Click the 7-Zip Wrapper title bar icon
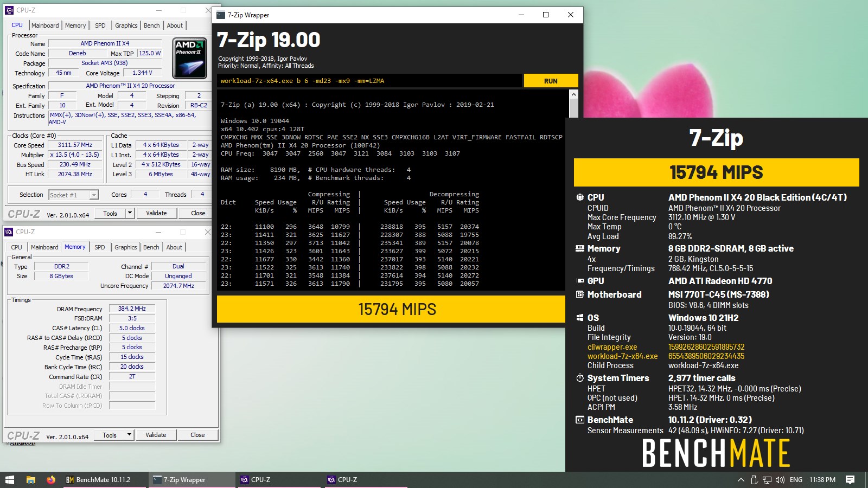Screen dimensions: 868x488 (221, 15)
